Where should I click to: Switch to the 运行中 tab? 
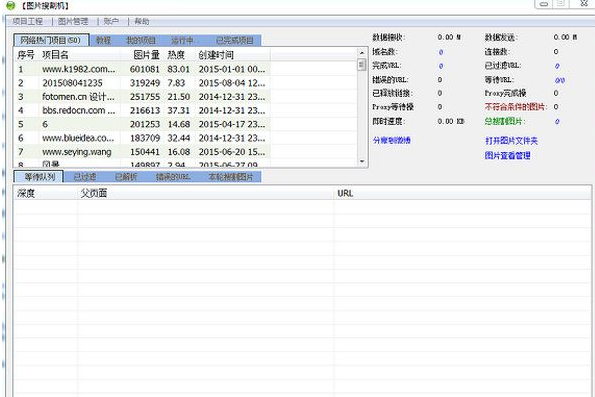182,40
